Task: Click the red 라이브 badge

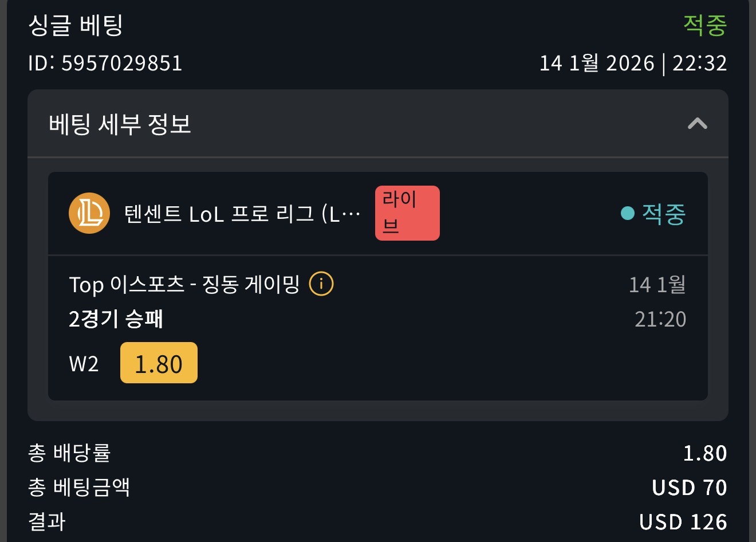Action: [407, 213]
